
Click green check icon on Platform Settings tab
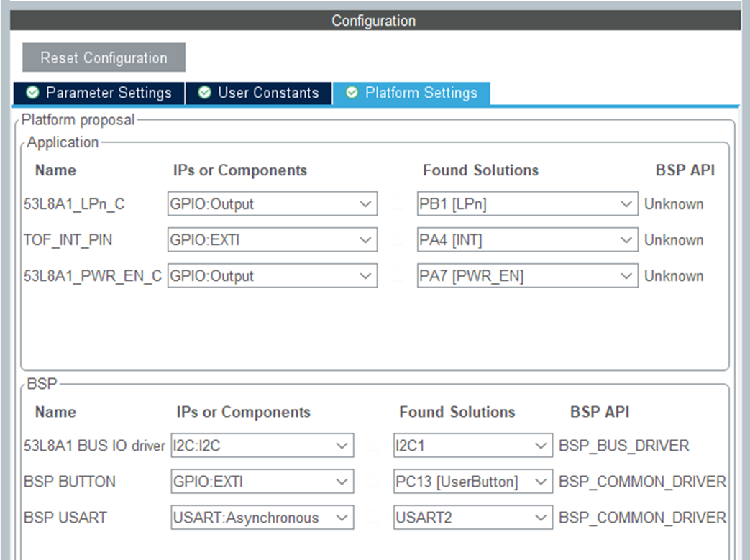(352, 92)
